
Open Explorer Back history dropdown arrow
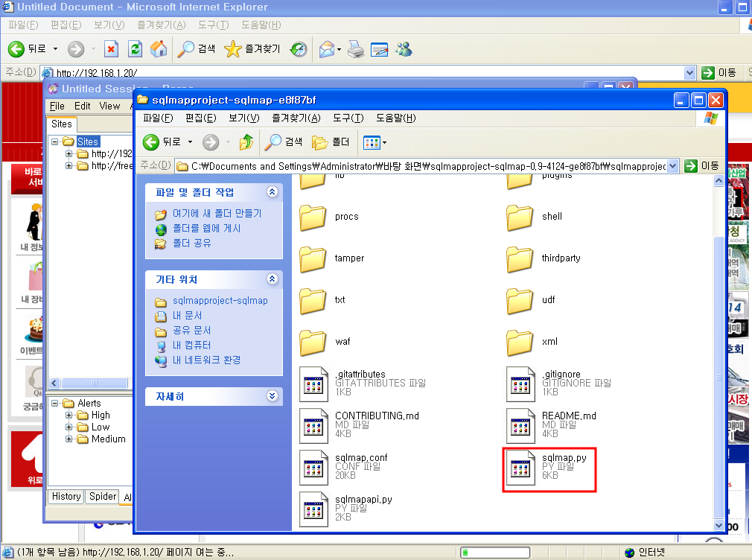point(190,142)
